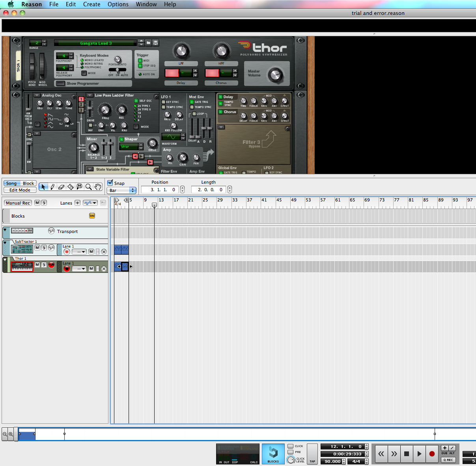Open the Window menu
This screenshot has width=476, height=466.
click(x=146, y=4)
